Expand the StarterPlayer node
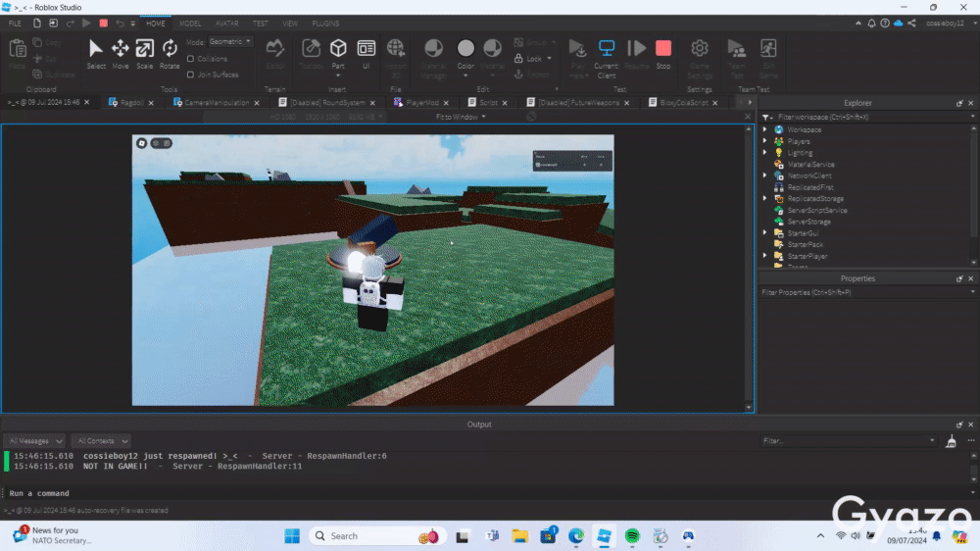 (765, 256)
